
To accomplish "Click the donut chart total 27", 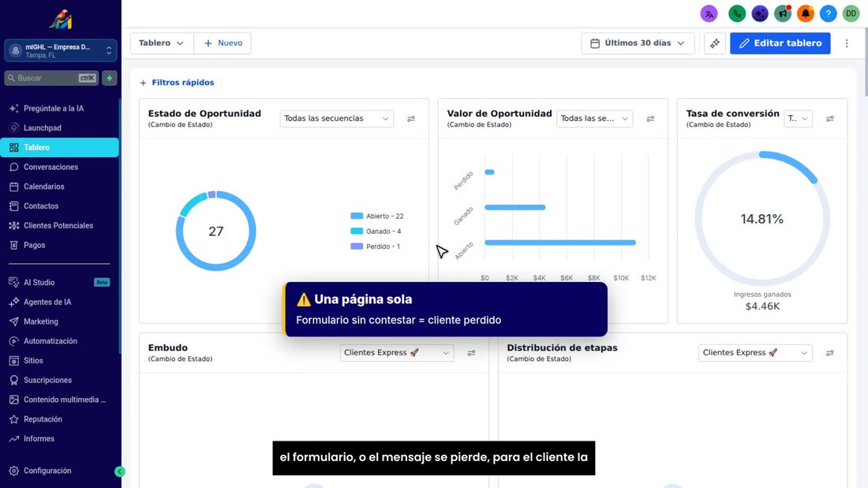I will 216,231.
